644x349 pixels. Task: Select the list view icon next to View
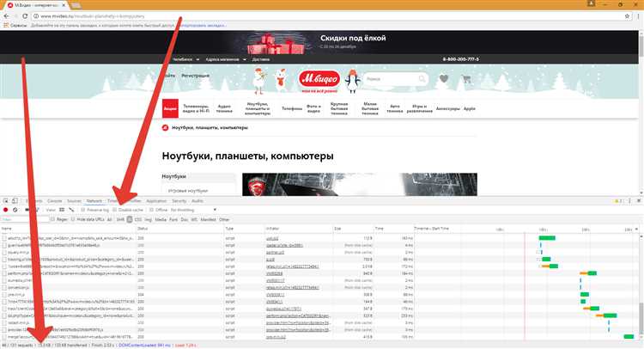click(x=62, y=210)
